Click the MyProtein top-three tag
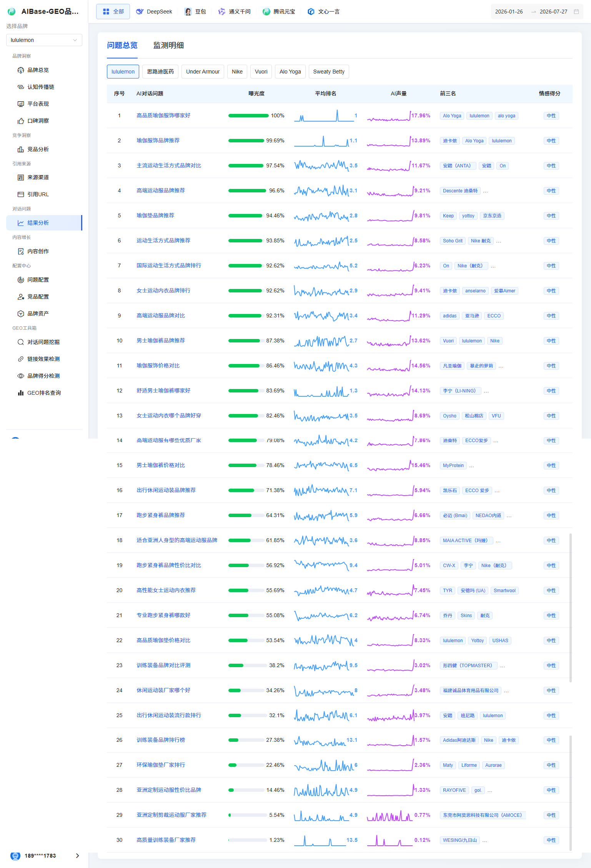Screen dimensions: 591x868 (x=453, y=466)
